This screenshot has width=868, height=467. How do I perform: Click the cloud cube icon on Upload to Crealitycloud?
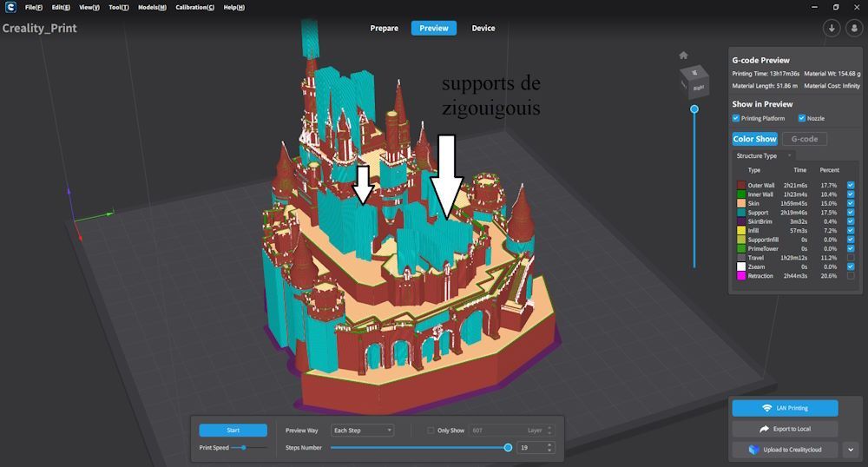[x=753, y=450]
